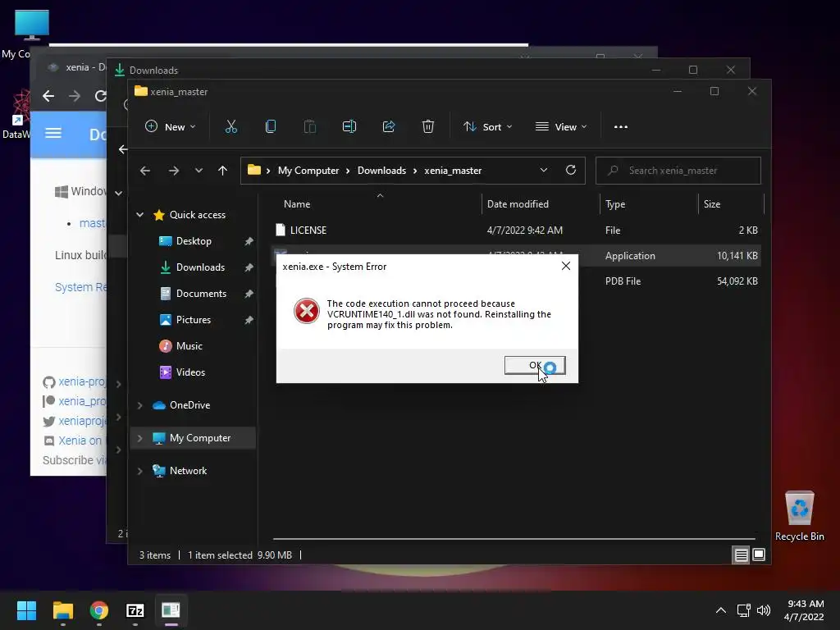This screenshot has width=840, height=630.
Task: Open 7-Zip from taskbar
Action: pyautogui.click(x=135, y=610)
